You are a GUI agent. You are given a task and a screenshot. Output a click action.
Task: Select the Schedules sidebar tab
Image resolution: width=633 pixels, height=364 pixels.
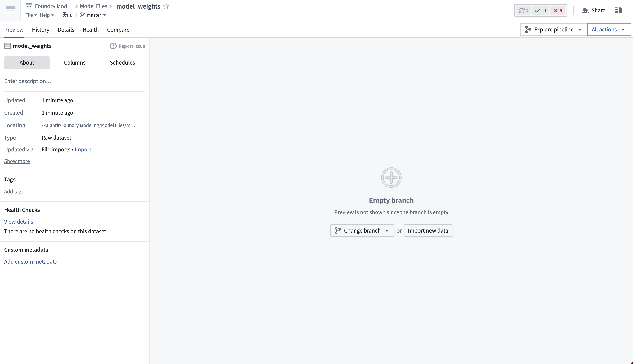122,62
